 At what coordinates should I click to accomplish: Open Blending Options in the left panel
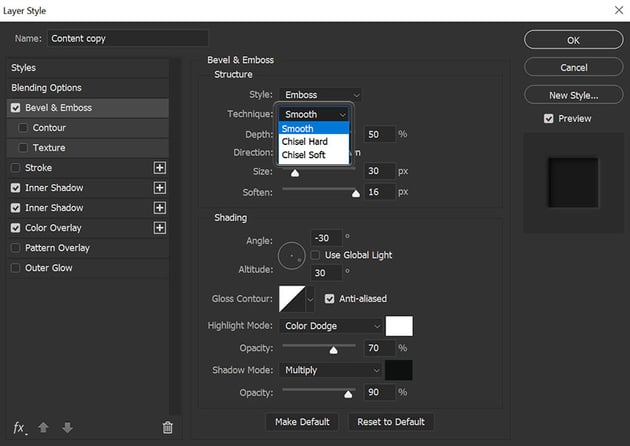point(88,88)
